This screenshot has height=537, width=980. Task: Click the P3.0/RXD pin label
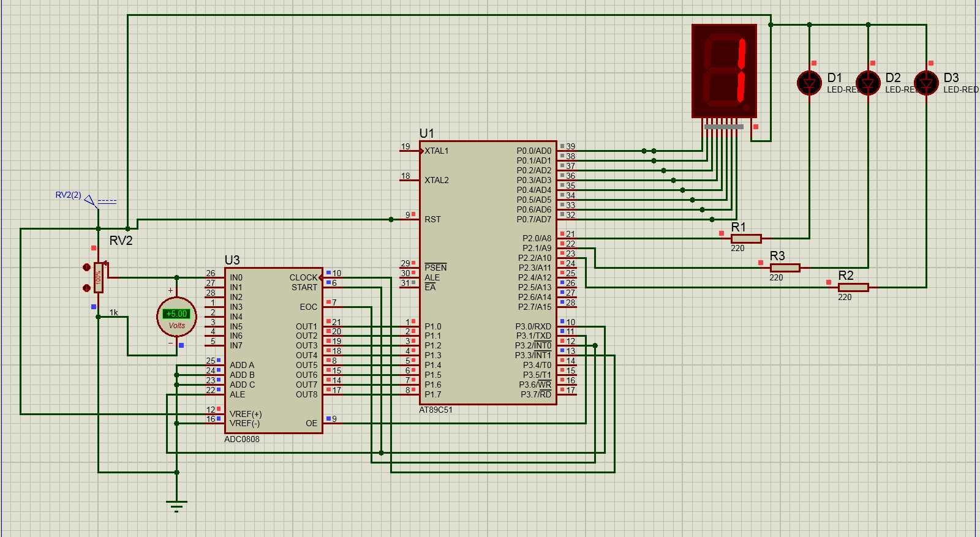533,326
